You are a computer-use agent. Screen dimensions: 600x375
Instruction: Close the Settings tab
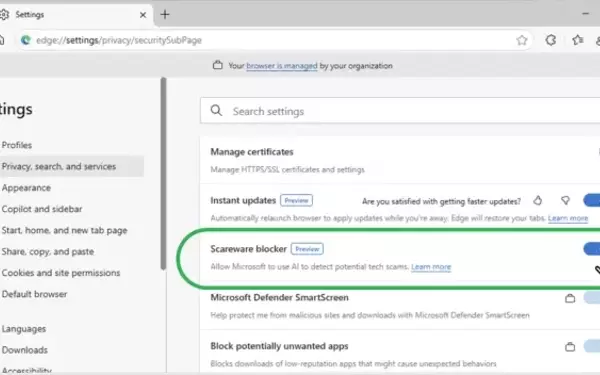pyautogui.click(x=143, y=15)
